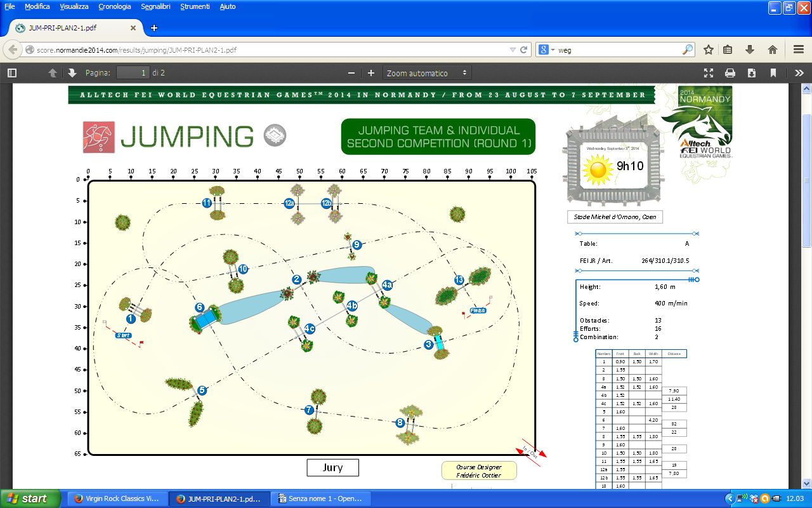The image size is (812, 508).
Task: Open the File menu
Action: tap(10, 6)
